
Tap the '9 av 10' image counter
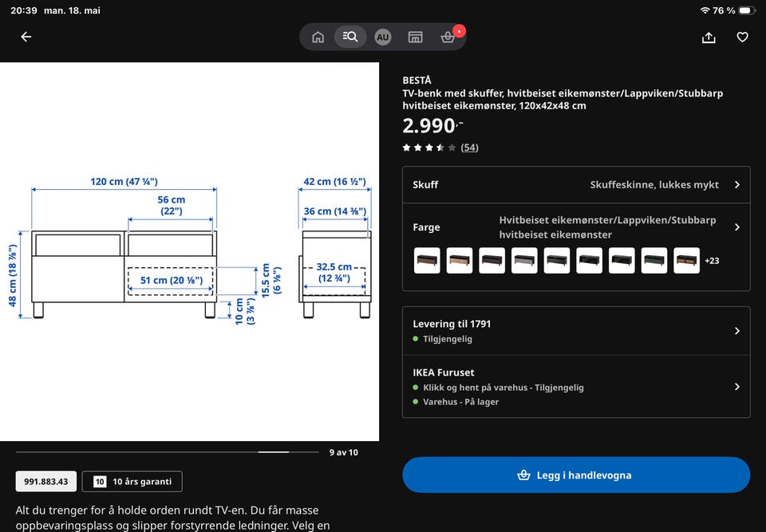[x=343, y=452]
